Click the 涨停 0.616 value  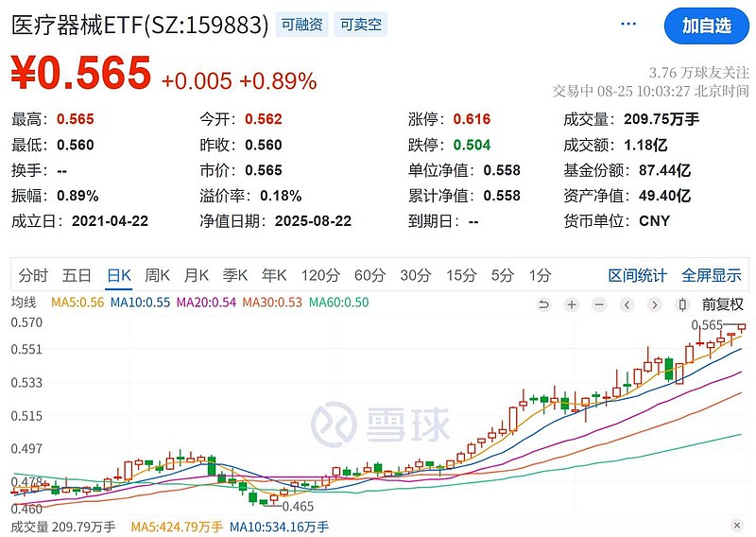(472, 119)
